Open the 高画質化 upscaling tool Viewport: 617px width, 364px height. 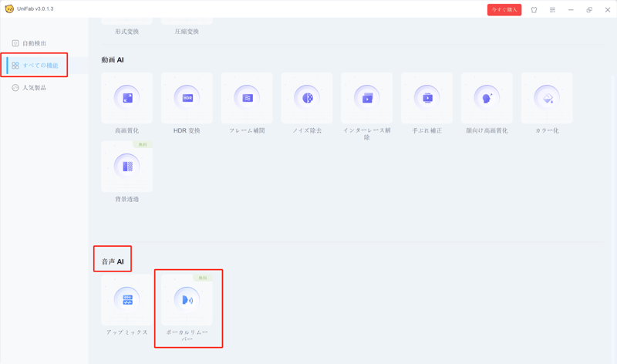point(127,99)
